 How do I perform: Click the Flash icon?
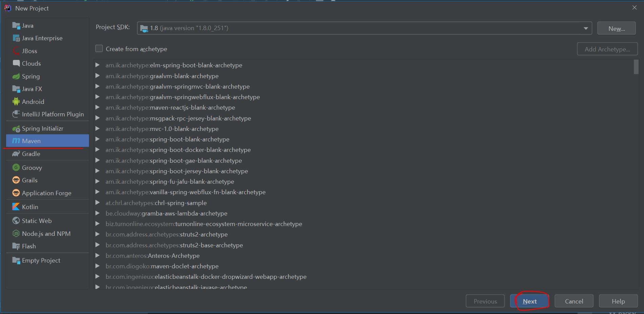pos(16,246)
